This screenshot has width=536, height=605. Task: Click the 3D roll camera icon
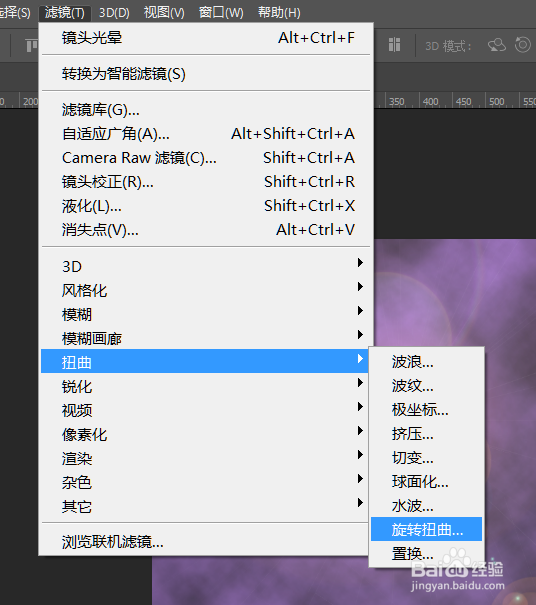[x=522, y=45]
